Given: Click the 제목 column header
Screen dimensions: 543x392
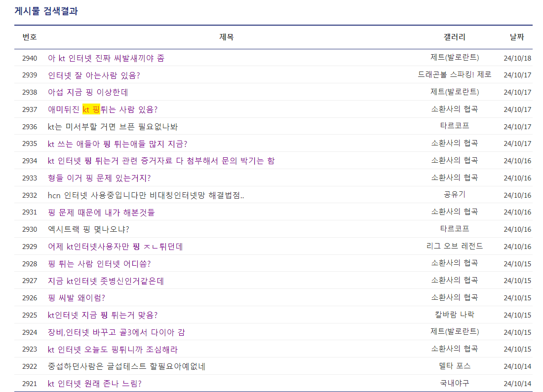Looking at the screenshot, I should pyautogui.click(x=227, y=36).
